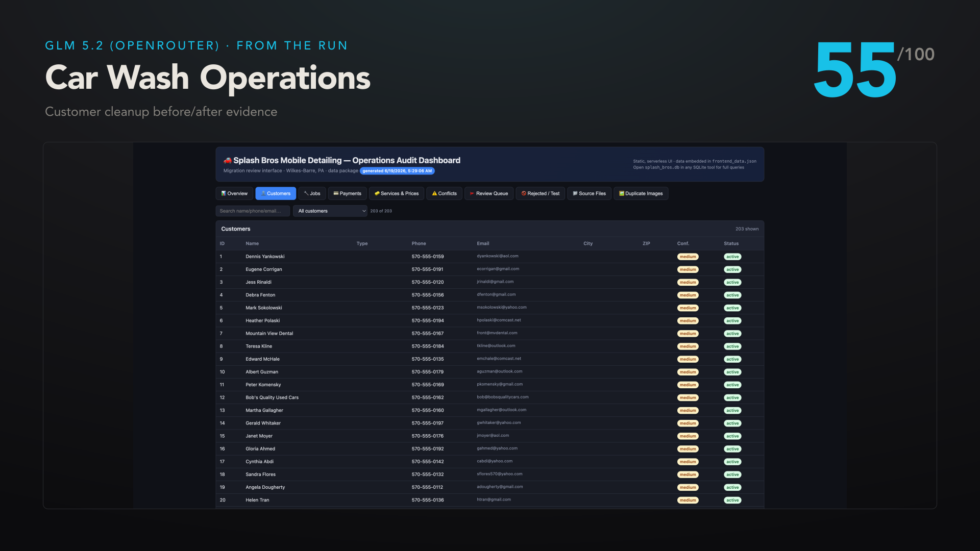The width and height of the screenshot is (980, 551).
Task: Open the Overview tab chart icon
Action: [224, 193]
